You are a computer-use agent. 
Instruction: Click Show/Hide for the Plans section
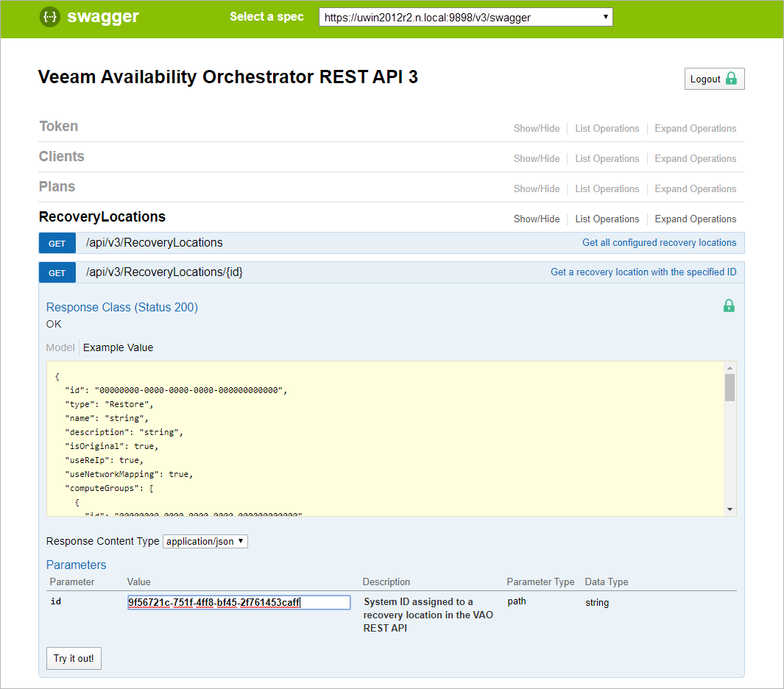click(x=537, y=188)
